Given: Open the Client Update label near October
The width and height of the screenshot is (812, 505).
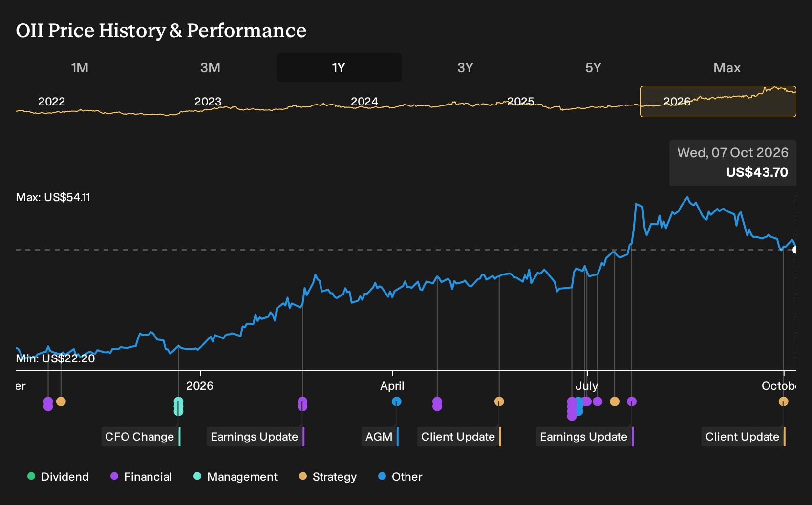Looking at the screenshot, I should coord(744,437).
